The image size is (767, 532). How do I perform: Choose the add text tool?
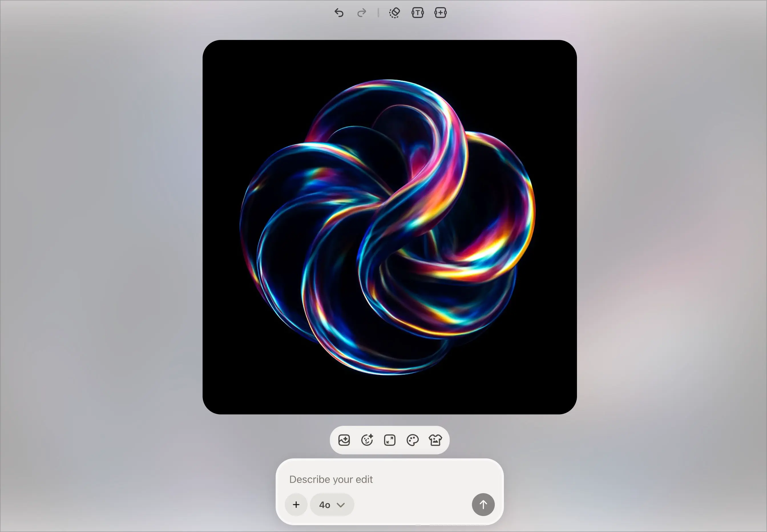(417, 13)
